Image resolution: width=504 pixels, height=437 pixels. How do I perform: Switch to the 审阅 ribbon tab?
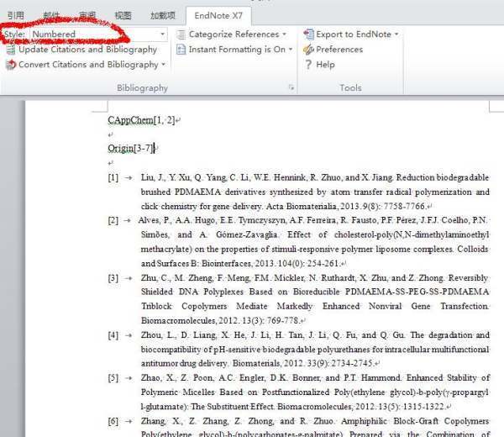tap(87, 15)
